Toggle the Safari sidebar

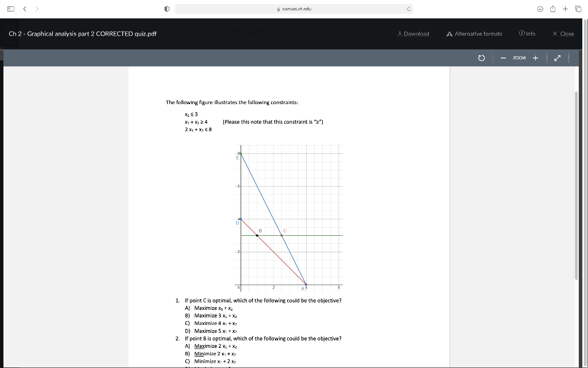[x=10, y=9]
